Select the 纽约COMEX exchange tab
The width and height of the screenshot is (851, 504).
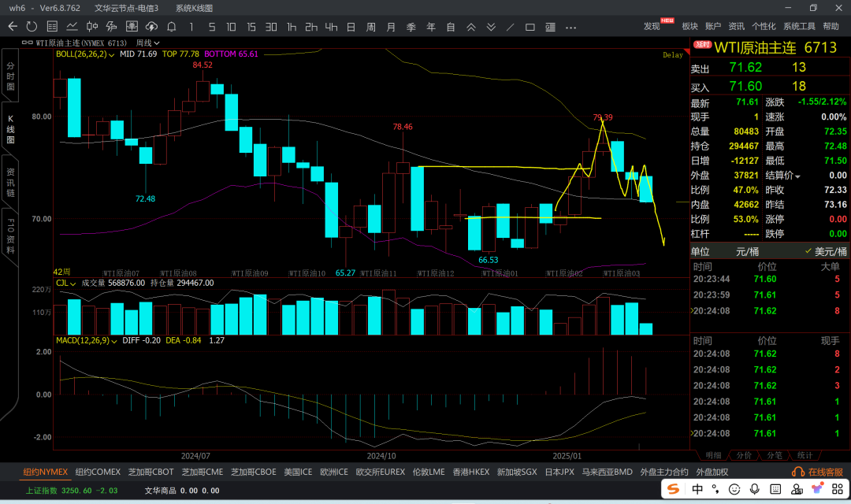point(98,472)
